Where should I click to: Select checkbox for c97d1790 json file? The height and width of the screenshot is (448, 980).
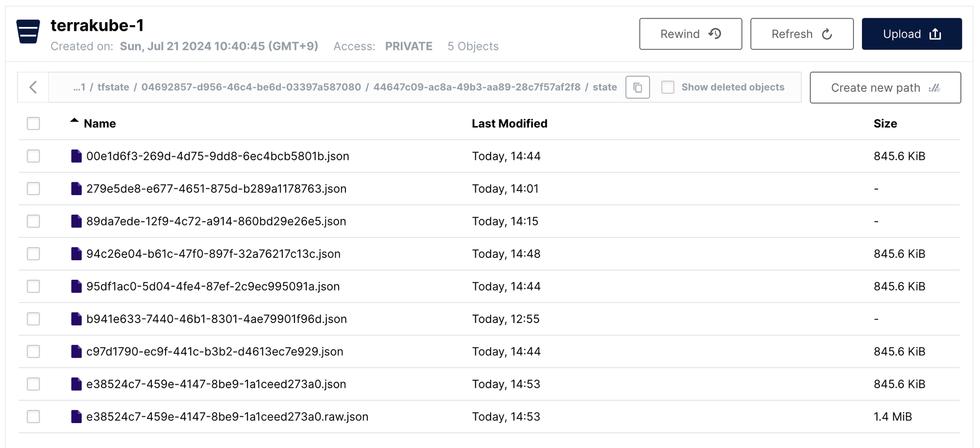click(33, 351)
